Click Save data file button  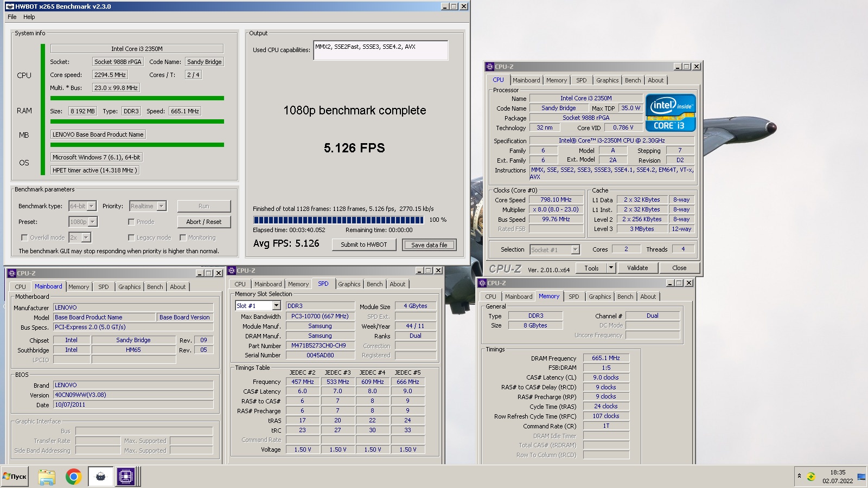(429, 245)
